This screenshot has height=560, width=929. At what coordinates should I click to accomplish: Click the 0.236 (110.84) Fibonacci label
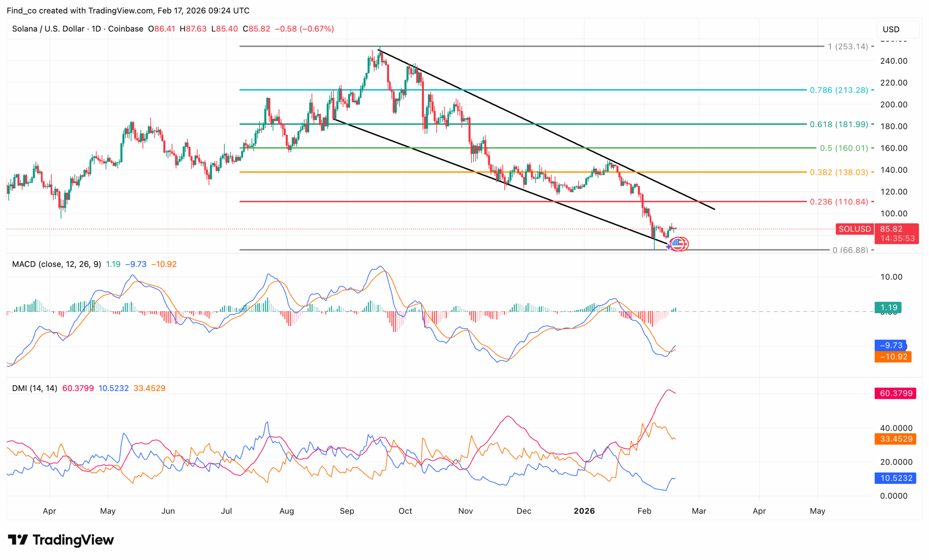point(839,202)
